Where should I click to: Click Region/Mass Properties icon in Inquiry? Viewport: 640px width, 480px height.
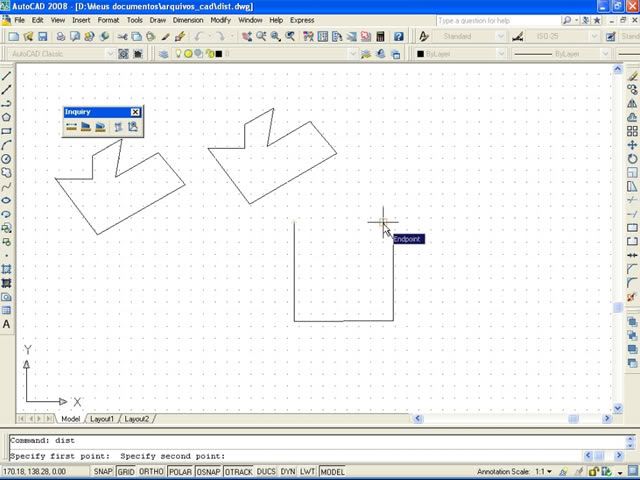tap(100, 127)
